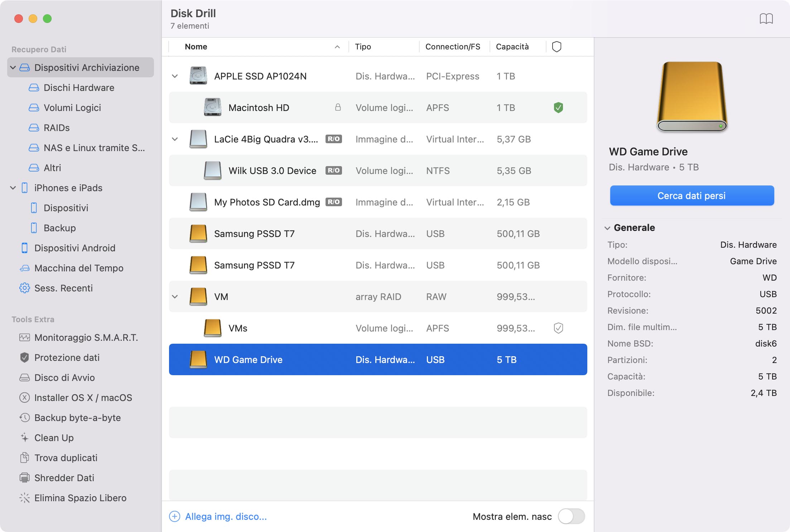Click the green checkmark on Macintosh HD

pos(558,107)
